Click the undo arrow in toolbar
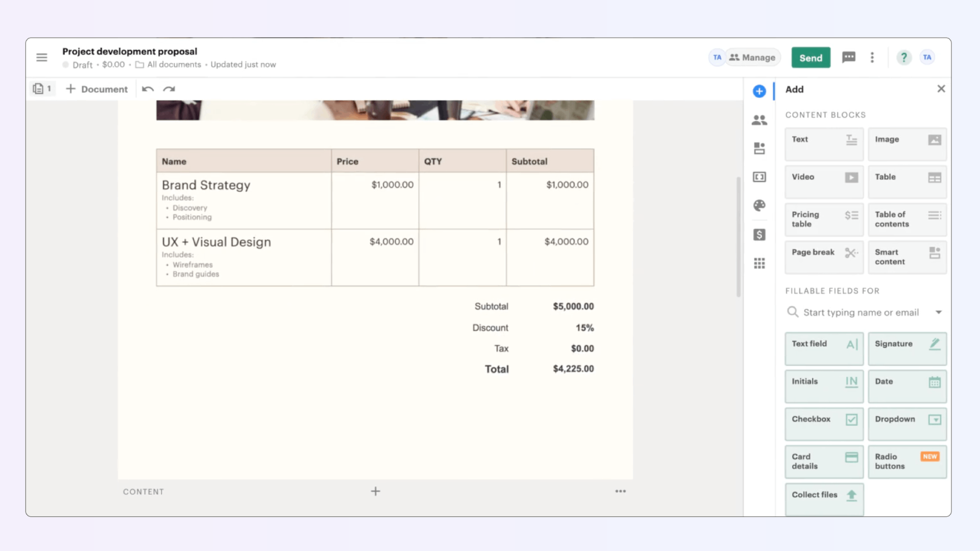 click(x=148, y=89)
